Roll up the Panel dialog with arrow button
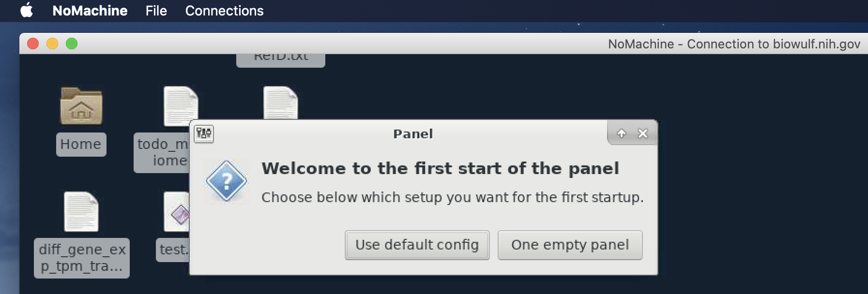The image size is (868, 294). point(622,133)
